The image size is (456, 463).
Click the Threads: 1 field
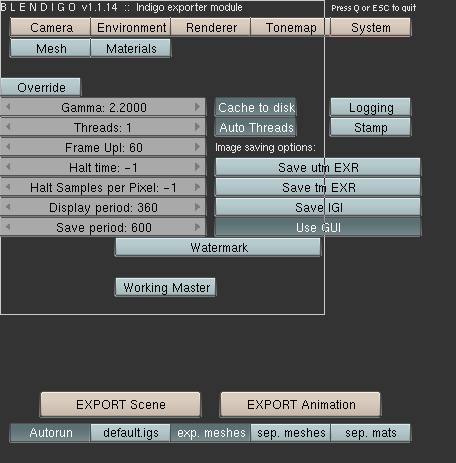pyautogui.click(x=103, y=127)
